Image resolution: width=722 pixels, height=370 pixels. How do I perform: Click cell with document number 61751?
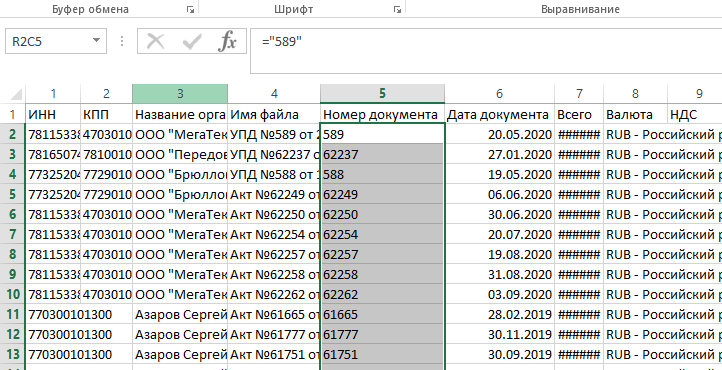382,354
